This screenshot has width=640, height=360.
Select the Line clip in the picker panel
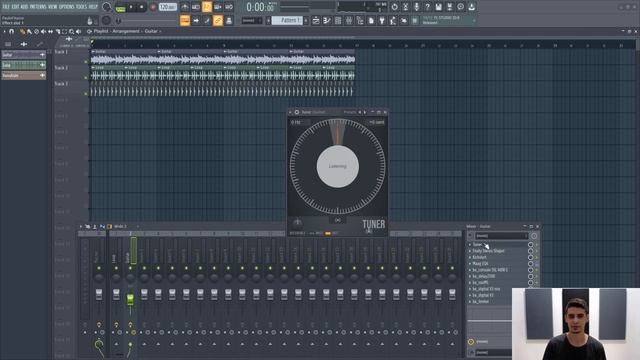click(x=24, y=65)
